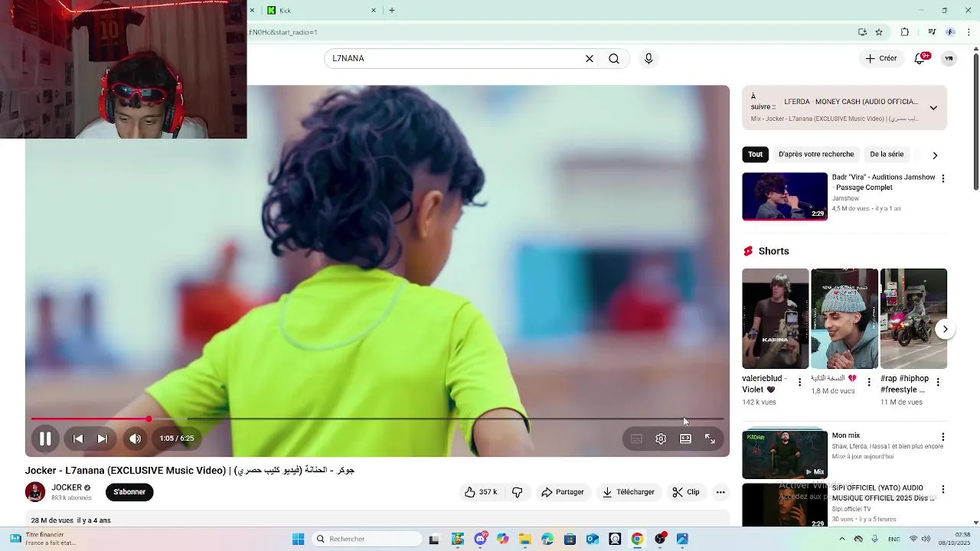Screen dimensions: 980x551
Task: Open the YouTube account avatar menu
Action: coord(949,58)
